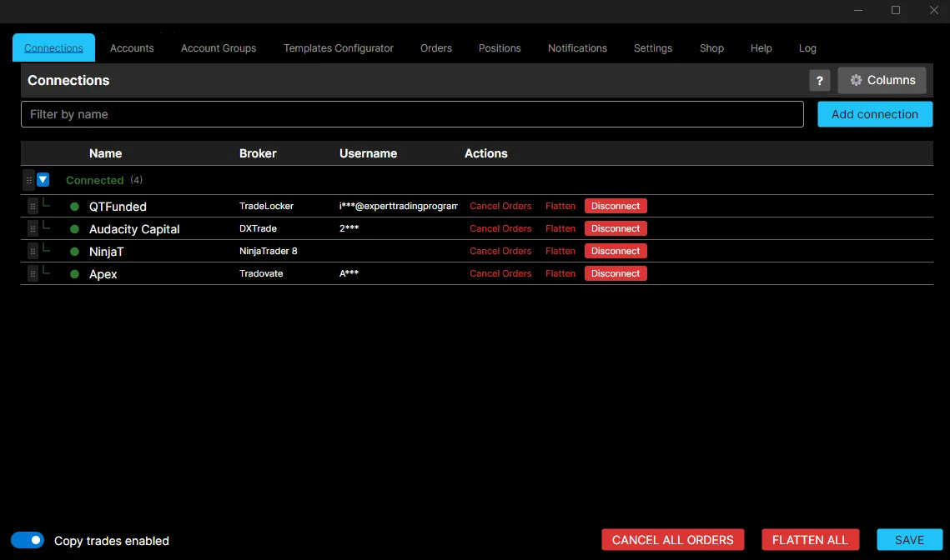Click the green status dot for Apex
The height and width of the screenshot is (560, 950).
click(x=74, y=273)
